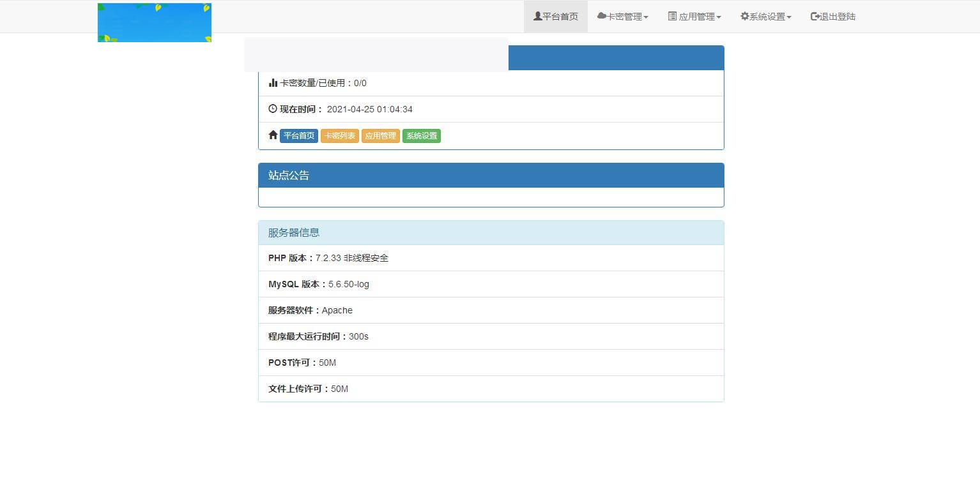980x487 pixels.
Task: Click 退出登陆 to log out
Action: tap(832, 16)
